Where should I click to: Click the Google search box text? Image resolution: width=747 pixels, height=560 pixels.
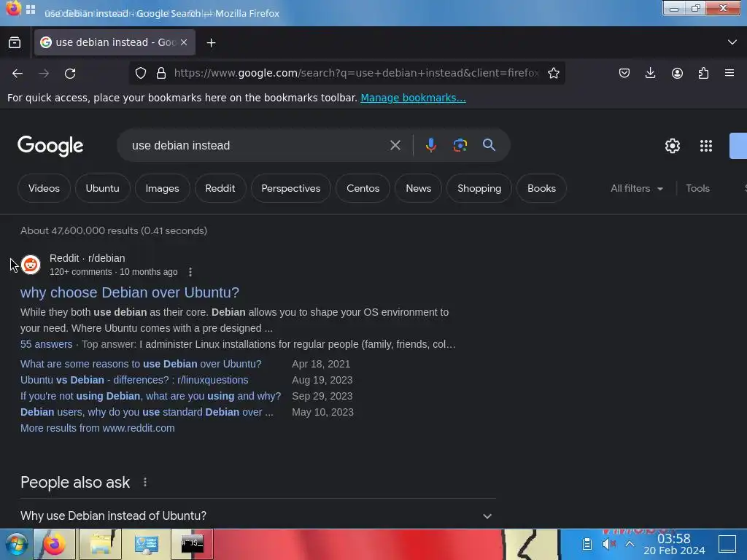181,145
